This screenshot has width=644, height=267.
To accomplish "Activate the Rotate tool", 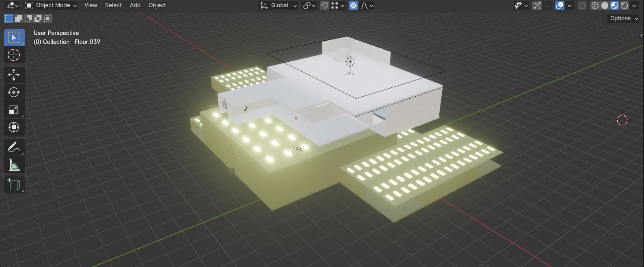I will tap(14, 92).
